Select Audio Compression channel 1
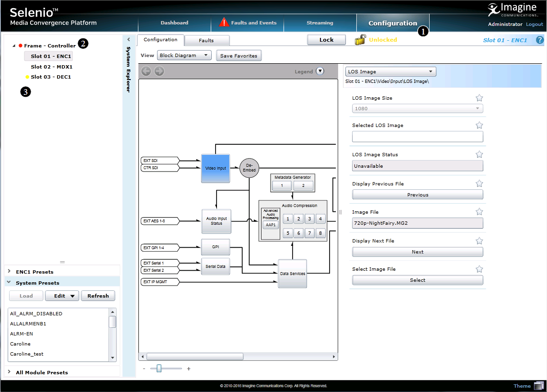Screen dimensions: 547x392 (x=288, y=219)
